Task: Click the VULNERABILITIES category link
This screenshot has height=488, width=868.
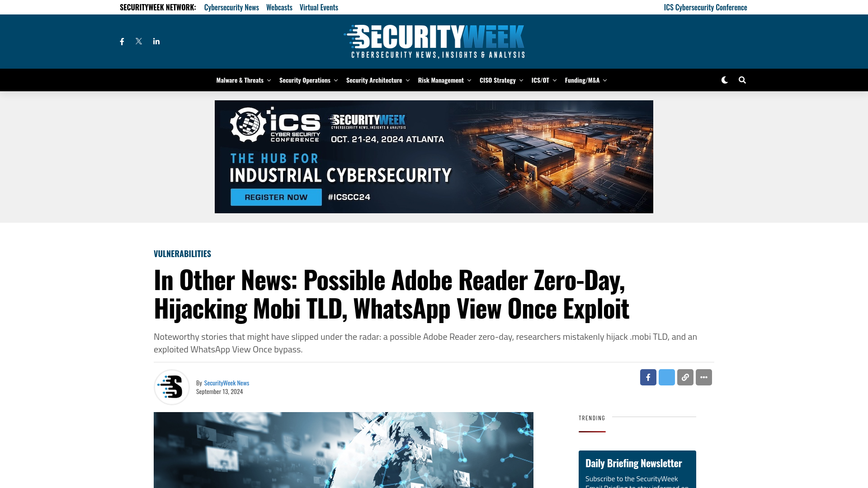Action: (183, 253)
